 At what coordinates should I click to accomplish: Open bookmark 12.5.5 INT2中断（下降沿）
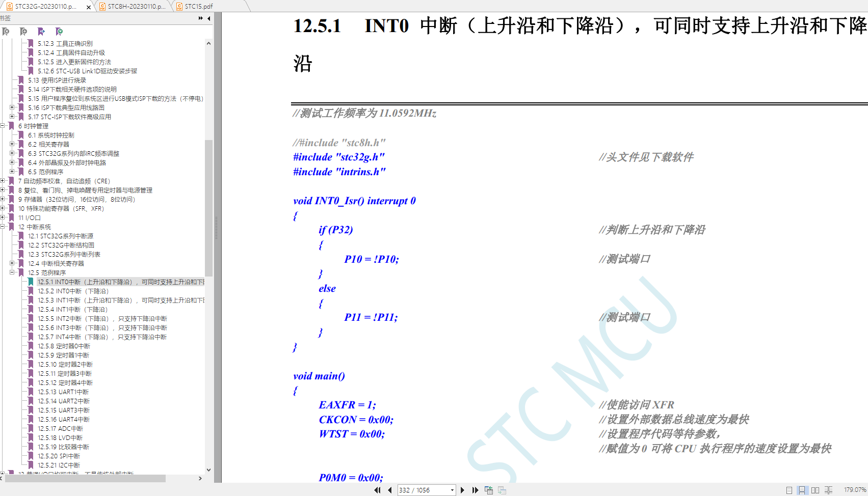click(102, 319)
